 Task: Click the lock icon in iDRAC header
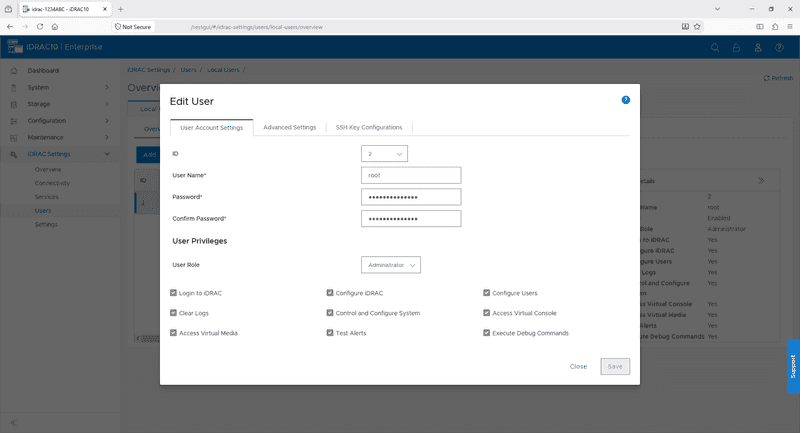(x=736, y=47)
